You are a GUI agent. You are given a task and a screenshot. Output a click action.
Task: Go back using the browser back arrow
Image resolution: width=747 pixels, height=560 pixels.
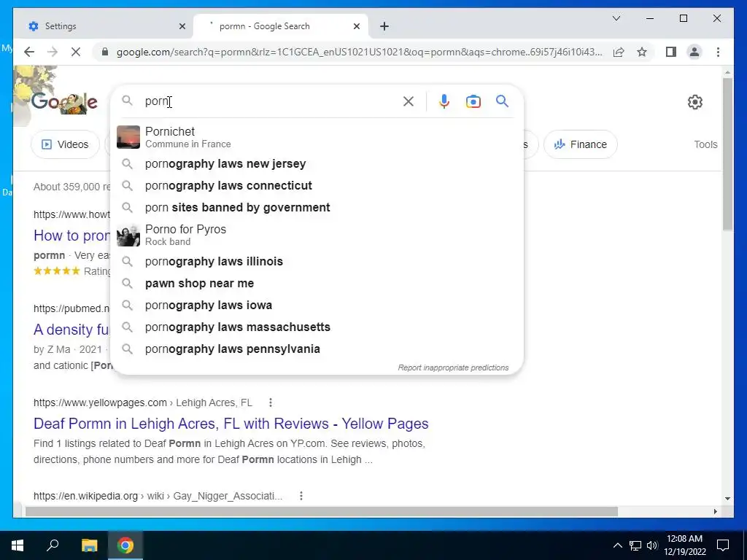coord(29,52)
